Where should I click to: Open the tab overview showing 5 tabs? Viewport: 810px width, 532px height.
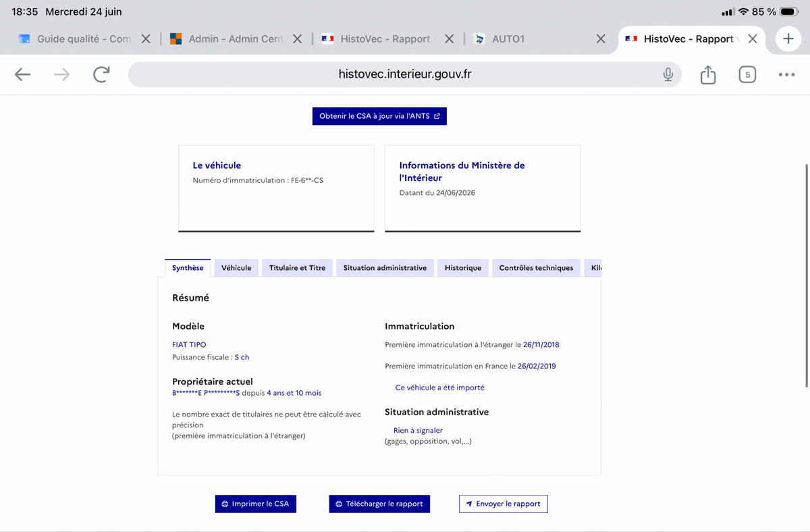click(x=747, y=74)
